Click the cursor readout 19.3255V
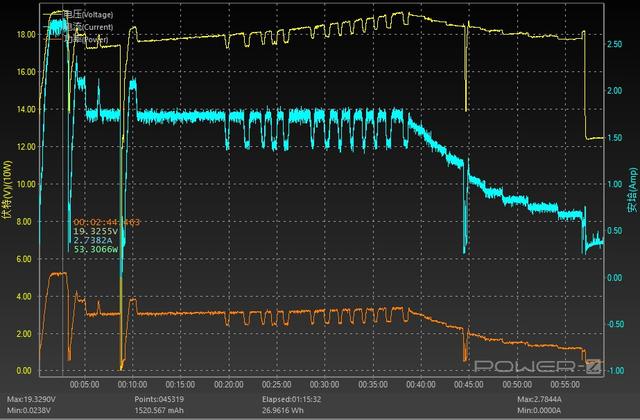This screenshot has height=420, width=640. [x=96, y=231]
